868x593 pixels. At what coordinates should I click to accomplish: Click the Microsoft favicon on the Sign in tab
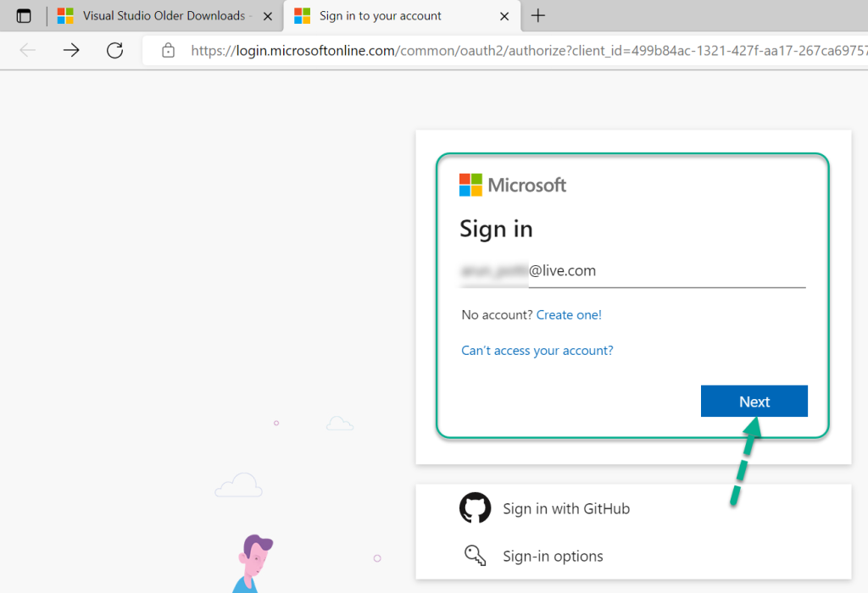pos(303,16)
